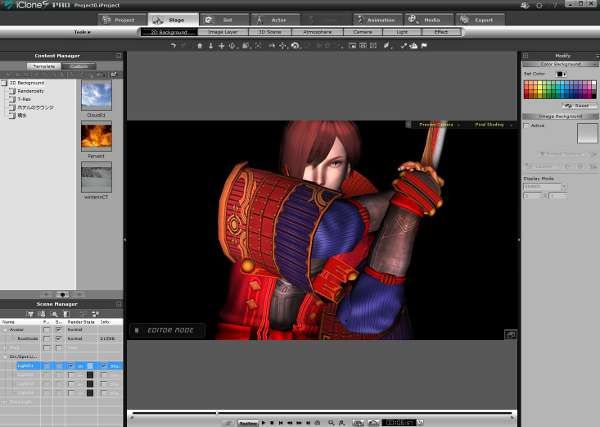Screen dimensions: 600x427
Task: Open the Tools dropdown menu
Action: coord(82,32)
